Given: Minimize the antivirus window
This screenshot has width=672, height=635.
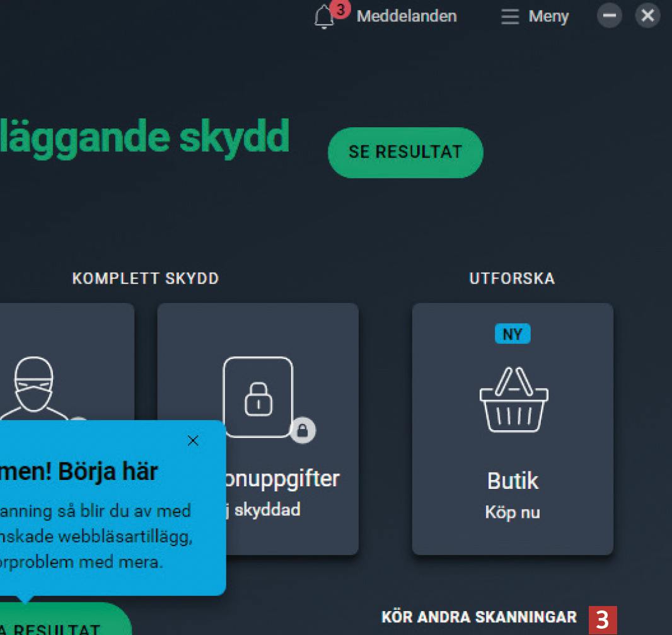Looking at the screenshot, I should [x=610, y=16].
